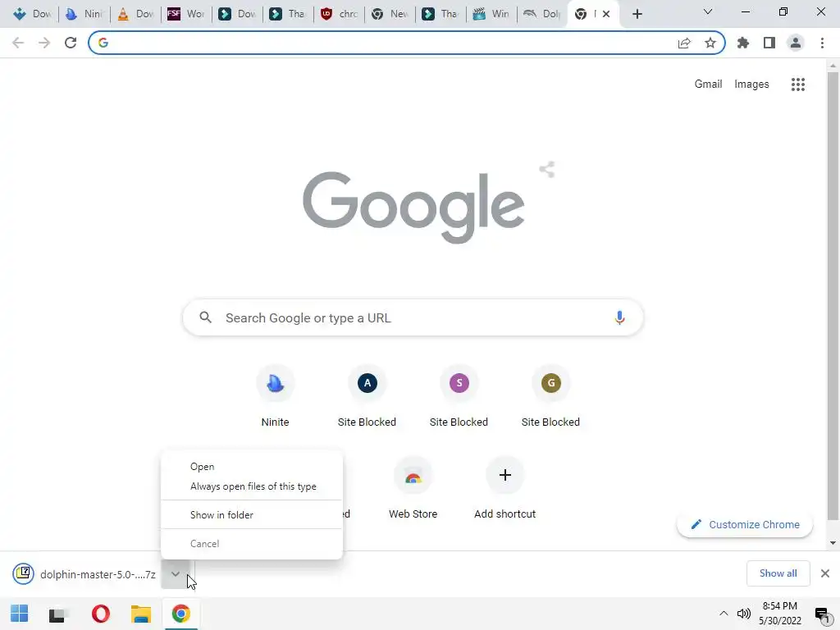The height and width of the screenshot is (630, 840).
Task: Click the page vertical scrollbar
Action: coord(833,295)
